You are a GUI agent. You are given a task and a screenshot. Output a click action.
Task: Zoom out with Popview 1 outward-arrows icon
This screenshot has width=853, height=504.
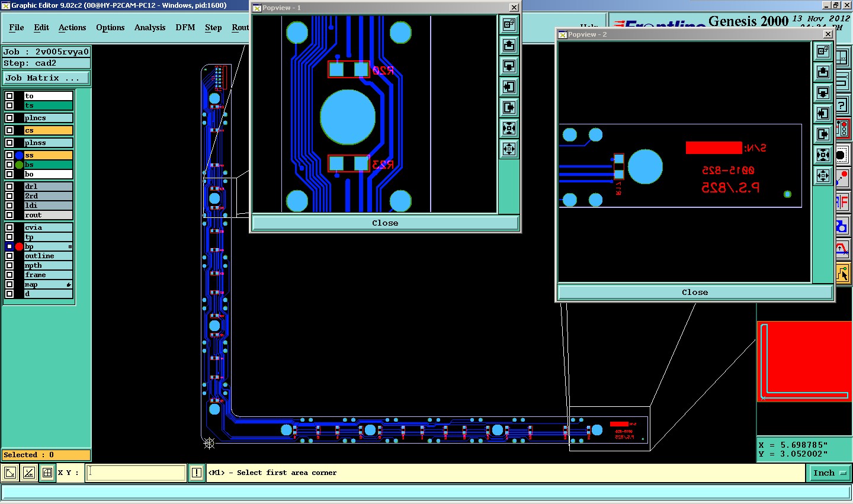click(509, 149)
